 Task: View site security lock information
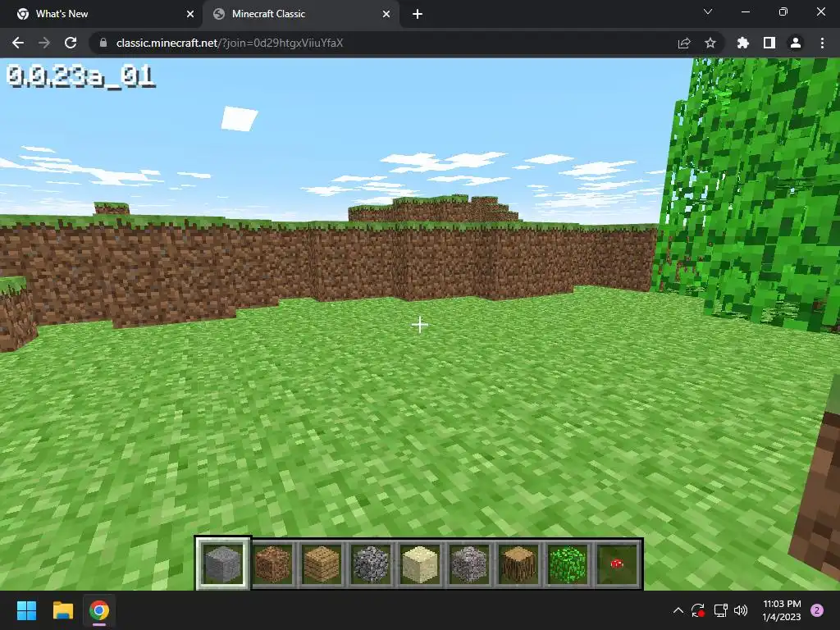[103, 43]
